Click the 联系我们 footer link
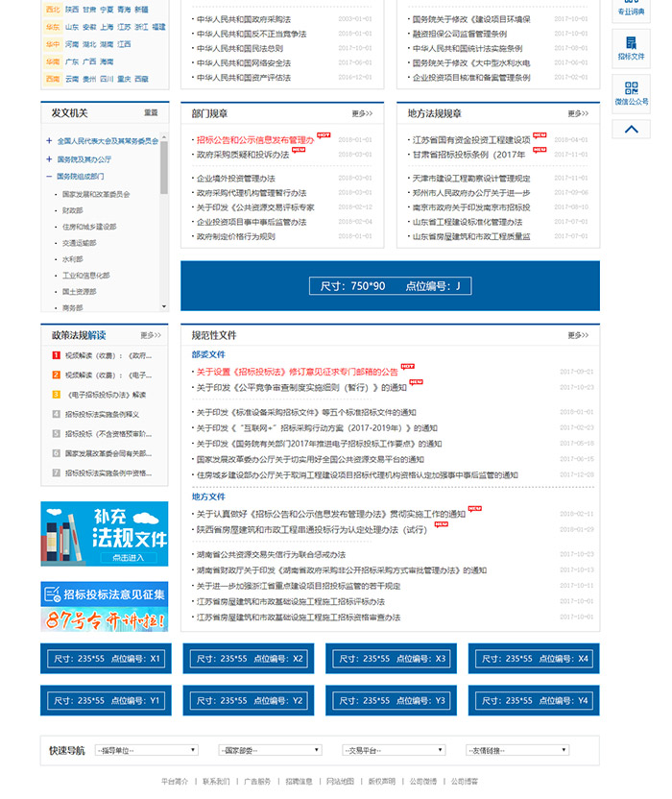 pos(217,782)
